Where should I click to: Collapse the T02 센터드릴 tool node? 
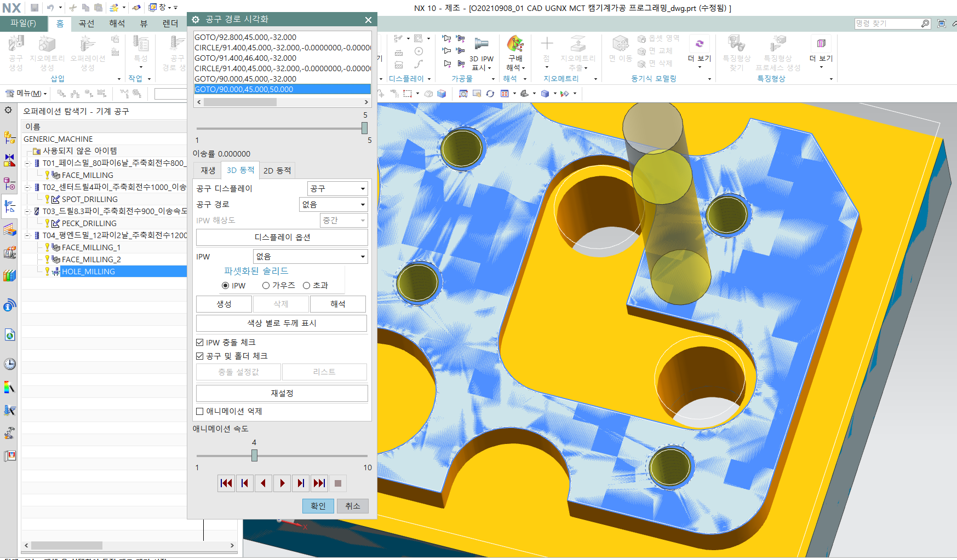(x=27, y=187)
